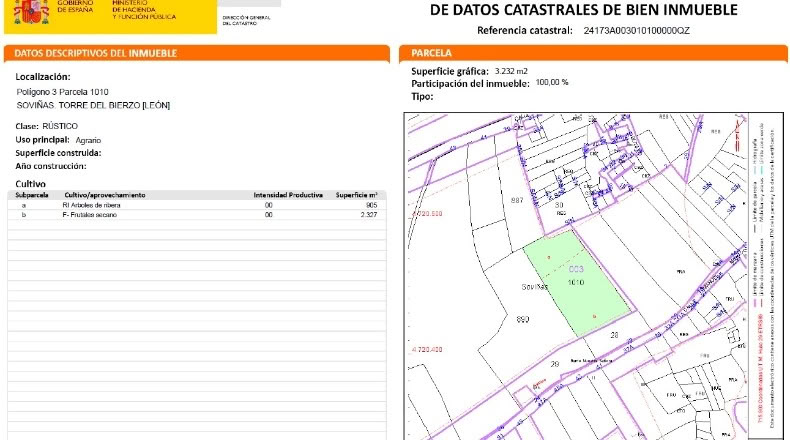Click the document title 'DE DATOS CATASTRALES DE BIEN INMUEBLE'
790x440 pixels.
pyautogui.click(x=583, y=10)
